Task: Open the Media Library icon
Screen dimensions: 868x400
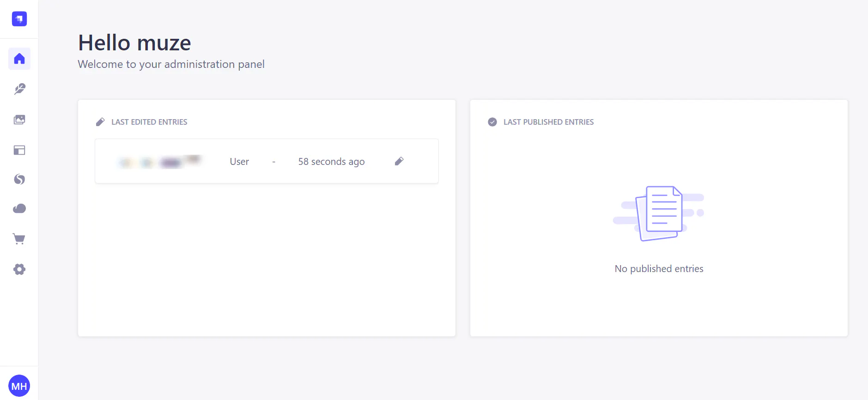Action: [x=19, y=120]
